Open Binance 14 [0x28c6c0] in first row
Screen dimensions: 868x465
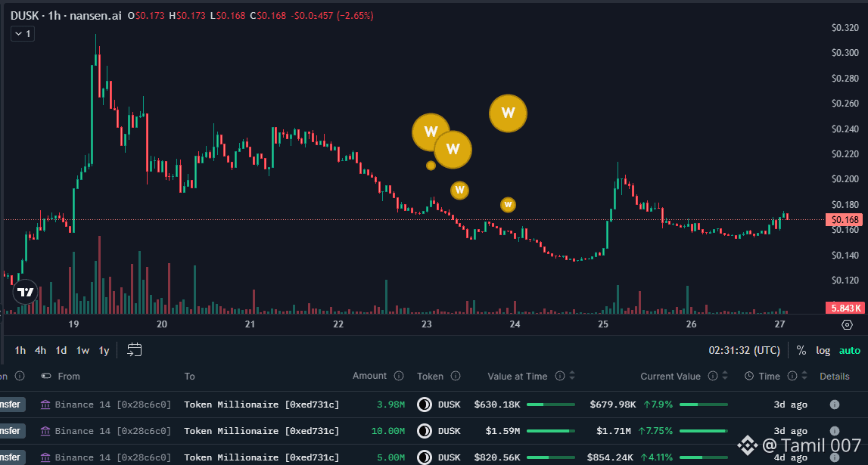(x=113, y=405)
